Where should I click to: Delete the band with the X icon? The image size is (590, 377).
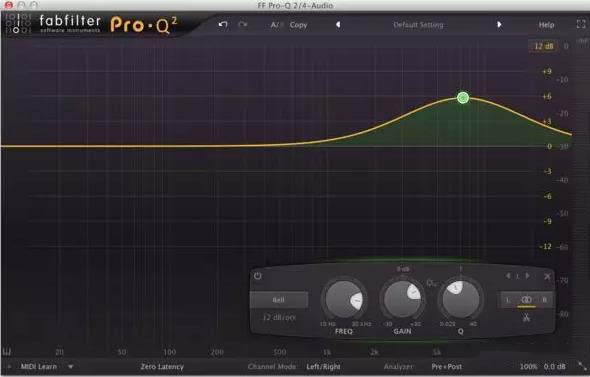[547, 277]
